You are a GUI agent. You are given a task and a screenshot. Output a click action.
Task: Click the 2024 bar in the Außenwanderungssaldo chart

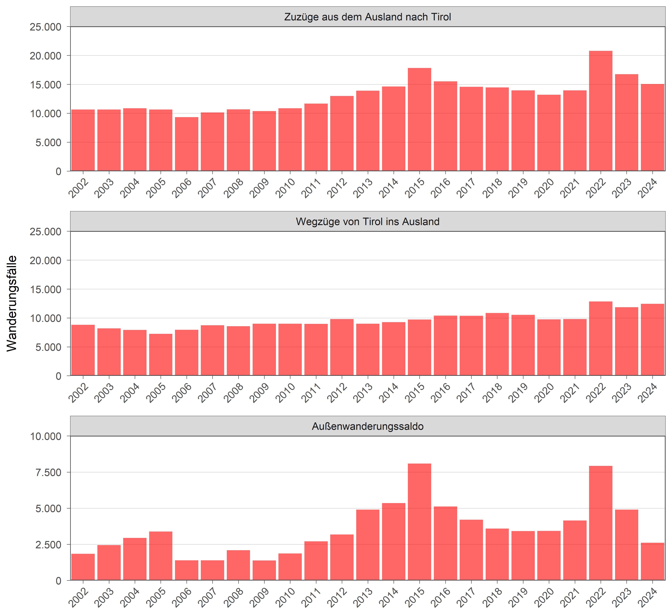tap(652, 561)
